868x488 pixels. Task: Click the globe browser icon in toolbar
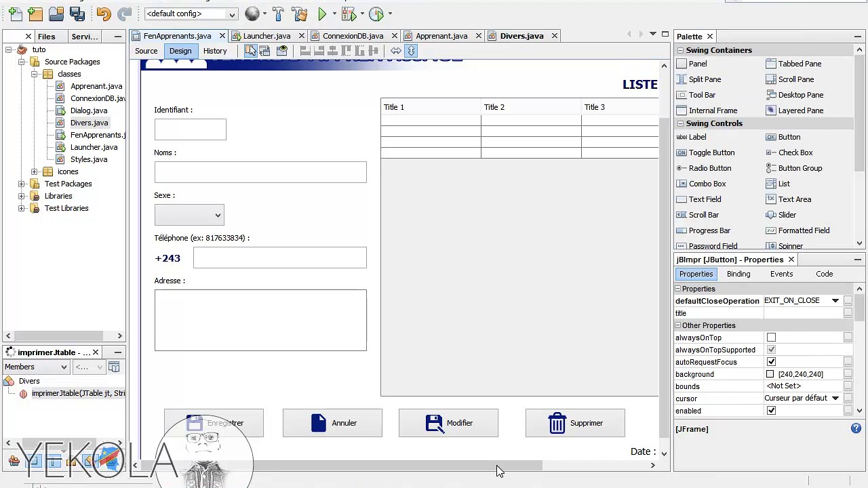click(x=252, y=14)
